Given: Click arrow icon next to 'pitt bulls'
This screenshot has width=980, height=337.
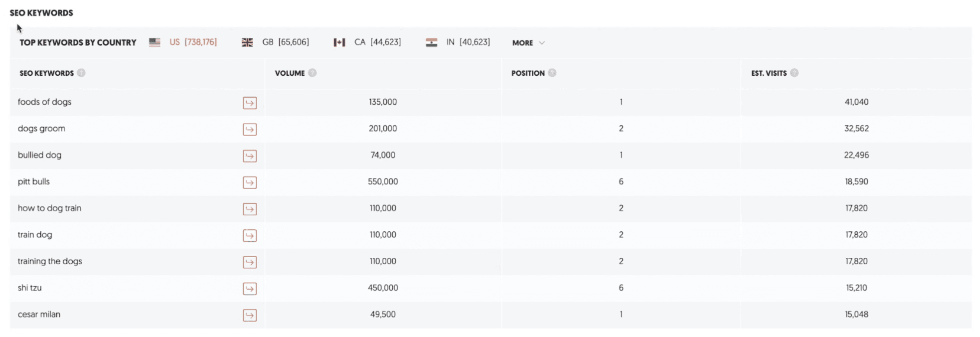Looking at the screenshot, I should [x=249, y=182].
